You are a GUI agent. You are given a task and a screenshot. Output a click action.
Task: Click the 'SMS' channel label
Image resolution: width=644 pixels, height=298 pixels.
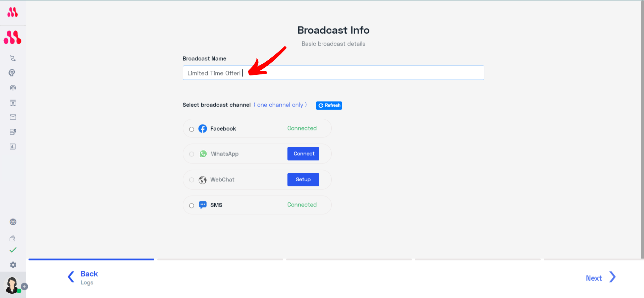pyautogui.click(x=216, y=205)
